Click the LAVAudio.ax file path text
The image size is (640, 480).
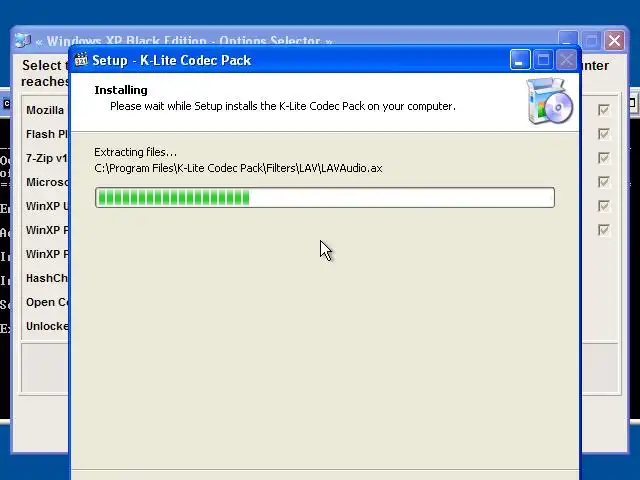238,168
